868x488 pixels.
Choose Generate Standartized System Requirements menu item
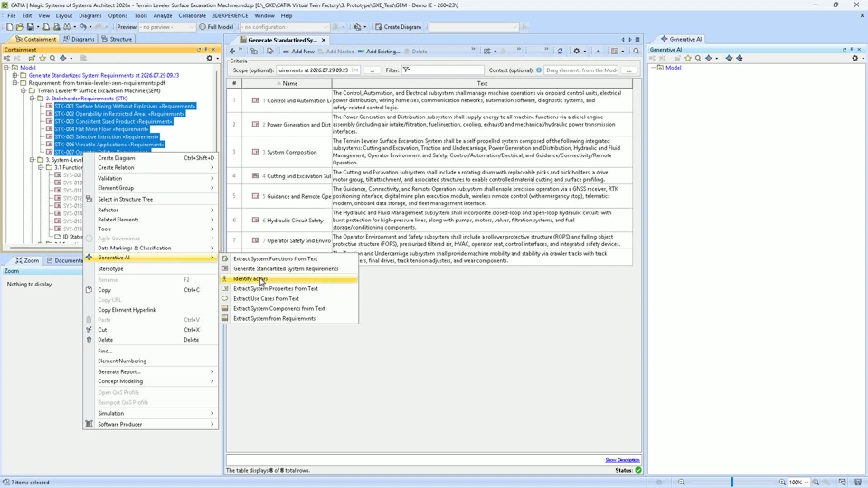tap(289, 269)
